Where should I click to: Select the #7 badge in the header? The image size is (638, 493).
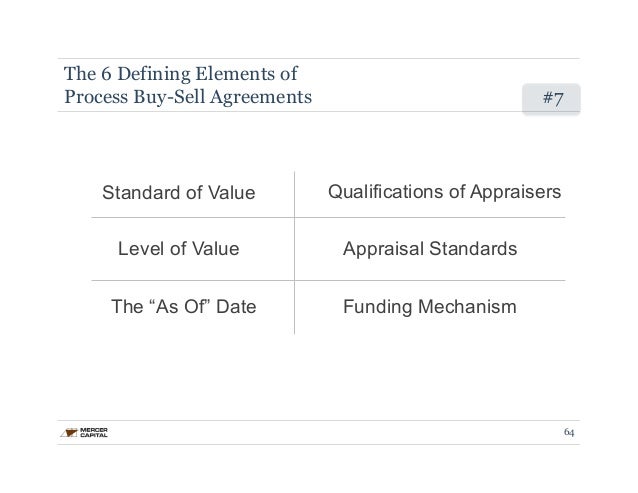pos(551,98)
